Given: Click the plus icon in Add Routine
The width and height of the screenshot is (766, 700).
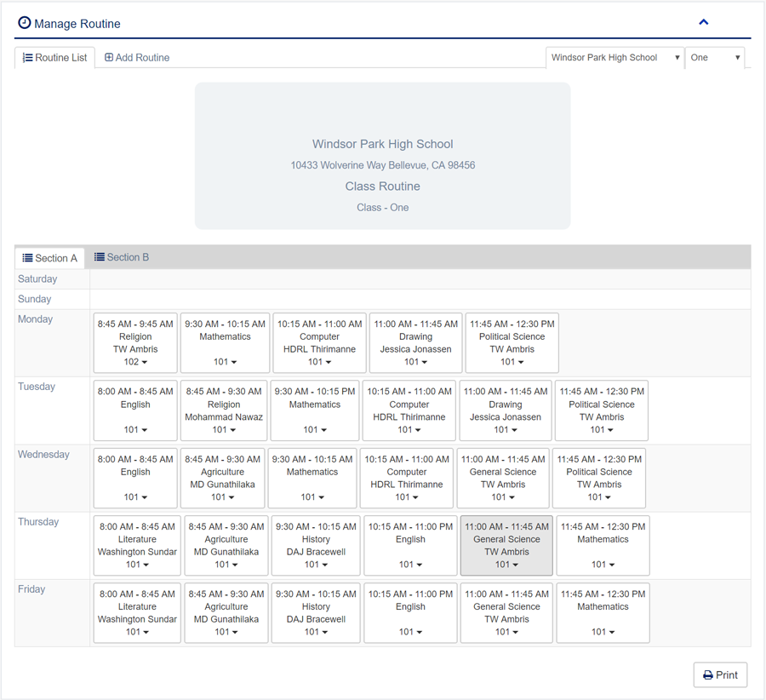Looking at the screenshot, I should [x=109, y=58].
